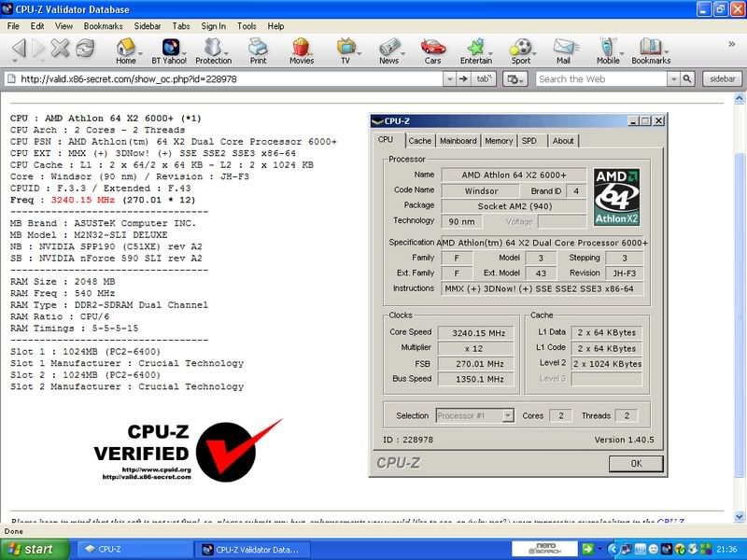The width and height of the screenshot is (747, 560).
Task: Click the scrollbar down arrow
Action: point(740,516)
